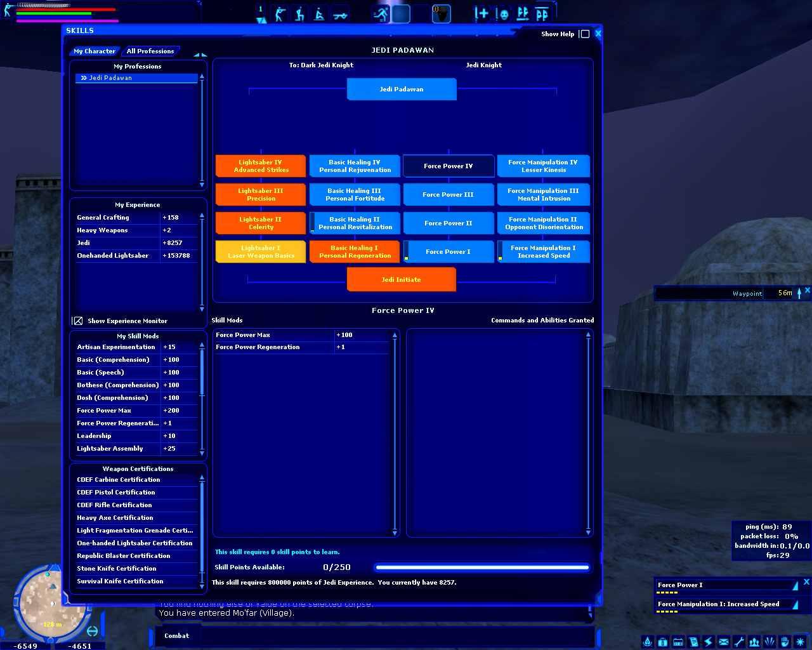This screenshot has height=650, width=812.
Task: Switch to My Character tab
Action: click(x=95, y=51)
